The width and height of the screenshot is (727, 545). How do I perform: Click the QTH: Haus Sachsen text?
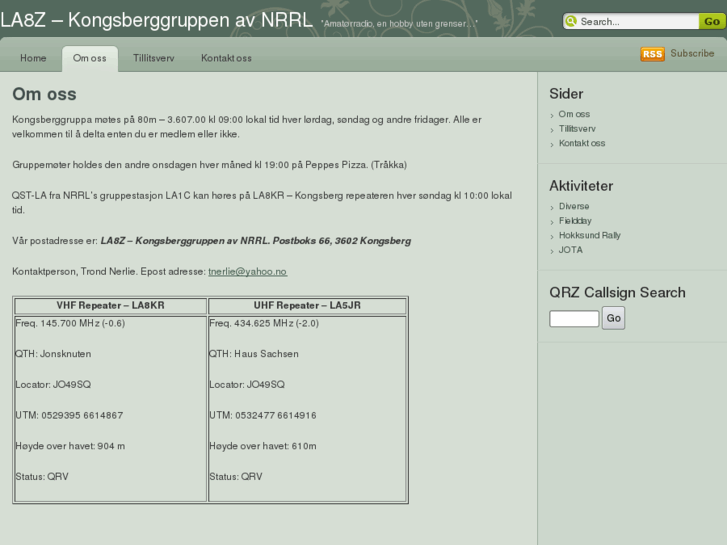[x=254, y=354]
